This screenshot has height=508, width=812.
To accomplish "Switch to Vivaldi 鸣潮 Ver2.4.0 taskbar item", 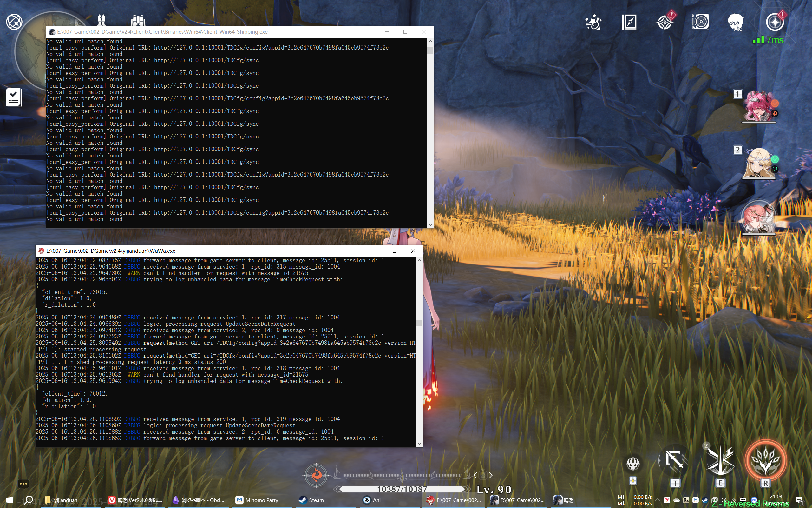I will [135, 500].
